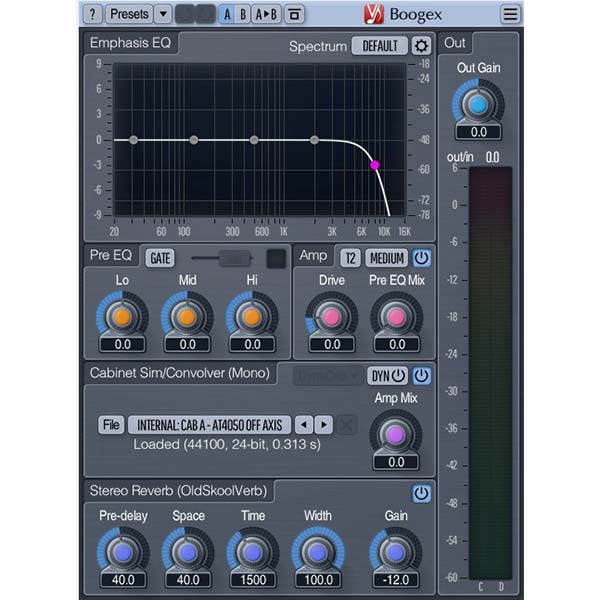Image resolution: width=600 pixels, height=600 pixels.
Task: Open the hamburger settings menu
Action: point(510,15)
